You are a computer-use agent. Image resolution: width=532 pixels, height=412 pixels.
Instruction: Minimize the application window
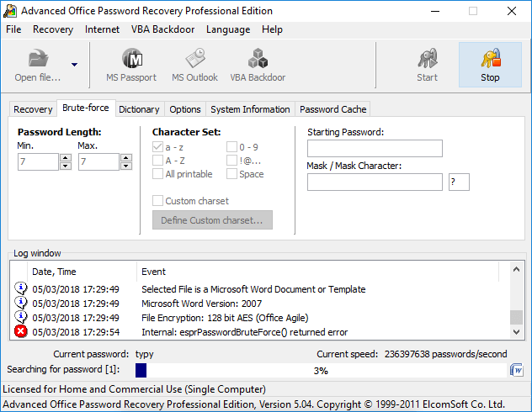pyautogui.click(x=435, y=11)
